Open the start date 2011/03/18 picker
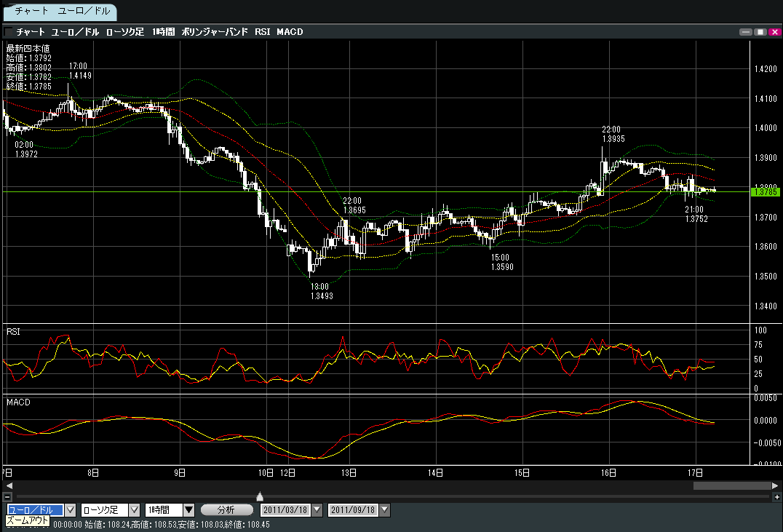The image size is (783, 532). [317, 510]
